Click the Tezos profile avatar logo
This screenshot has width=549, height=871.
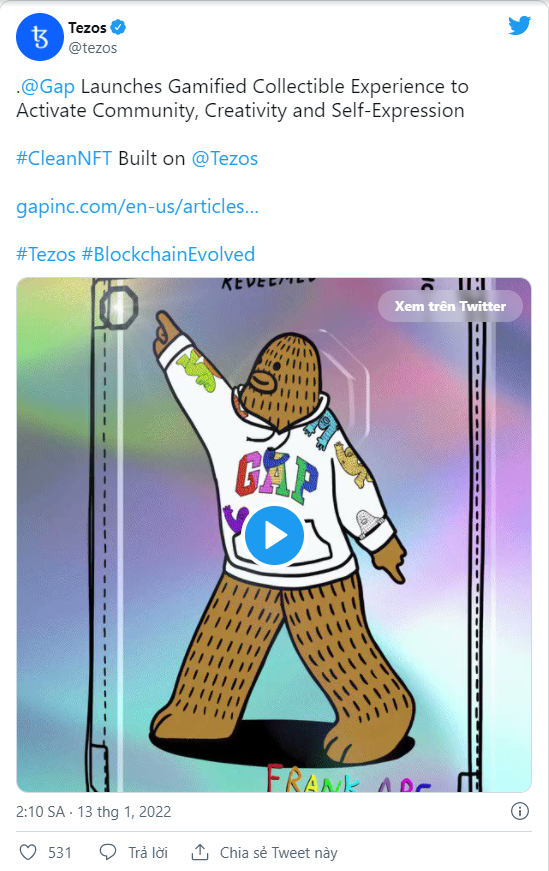39,37
